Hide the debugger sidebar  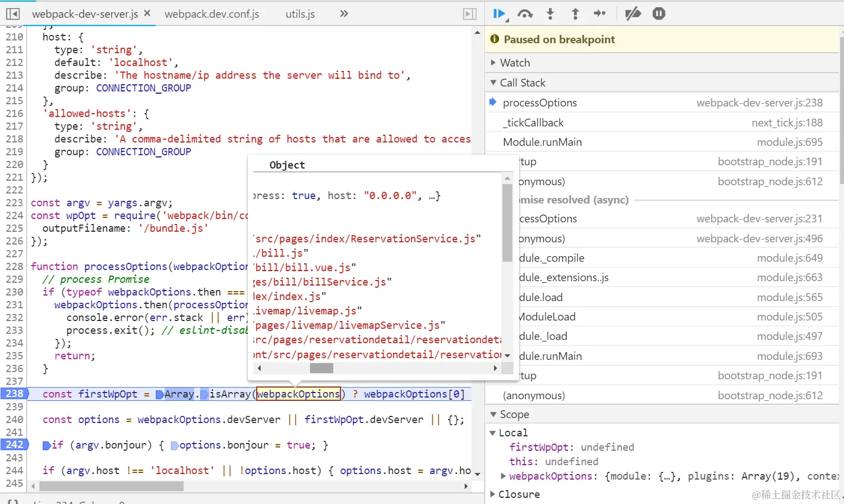pyautogui.click(x=470, y=14)
